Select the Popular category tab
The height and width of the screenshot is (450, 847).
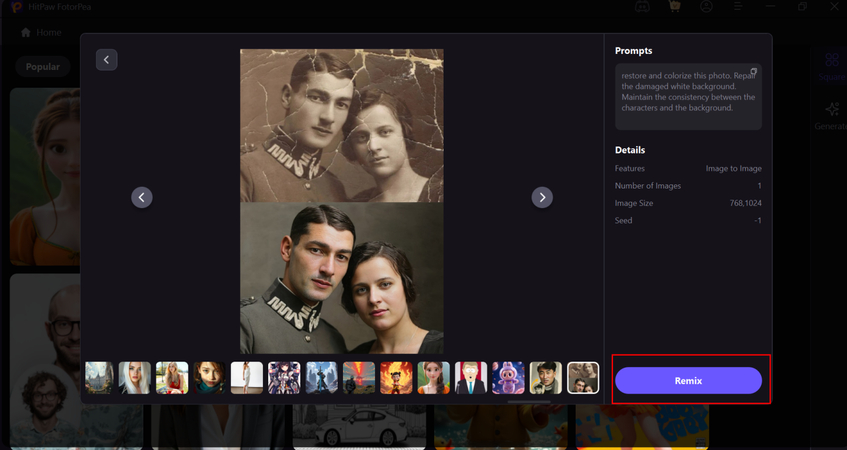(x=43, y=67)
